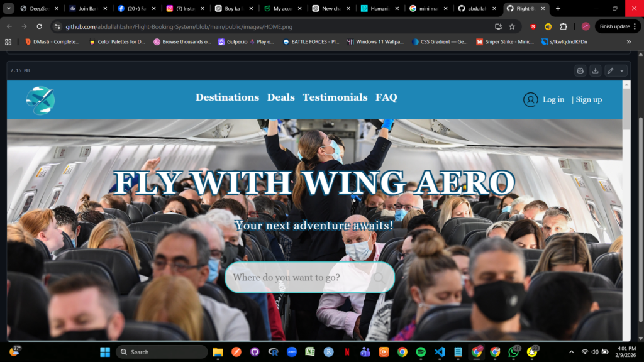Click the github.com address bar URL
This screenshot has height=362, width=644.
click(179, 26)
